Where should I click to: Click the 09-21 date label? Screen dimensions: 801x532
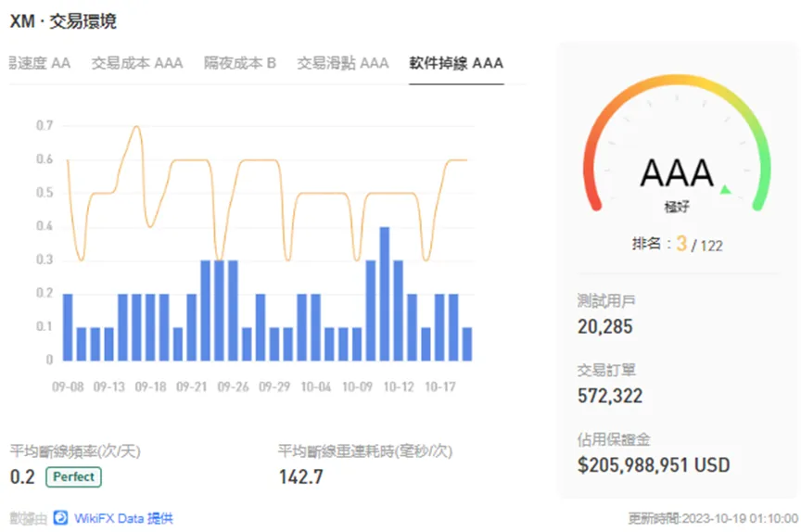[x=192, y=387]
